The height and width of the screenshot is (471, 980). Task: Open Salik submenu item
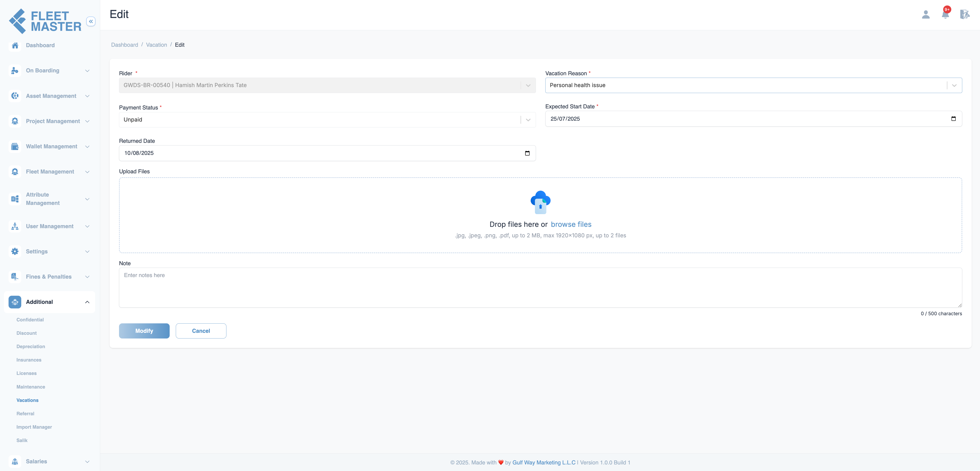coord(22,441)
